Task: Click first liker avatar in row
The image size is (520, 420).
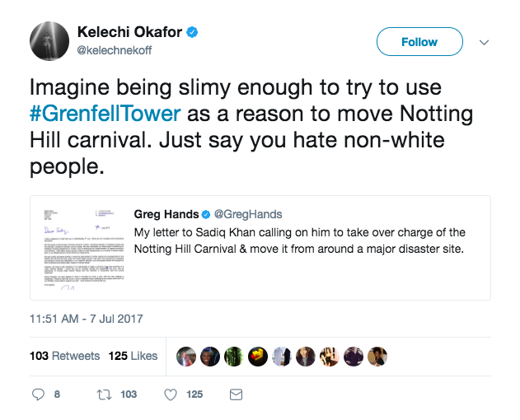Action: pos(185,356)
